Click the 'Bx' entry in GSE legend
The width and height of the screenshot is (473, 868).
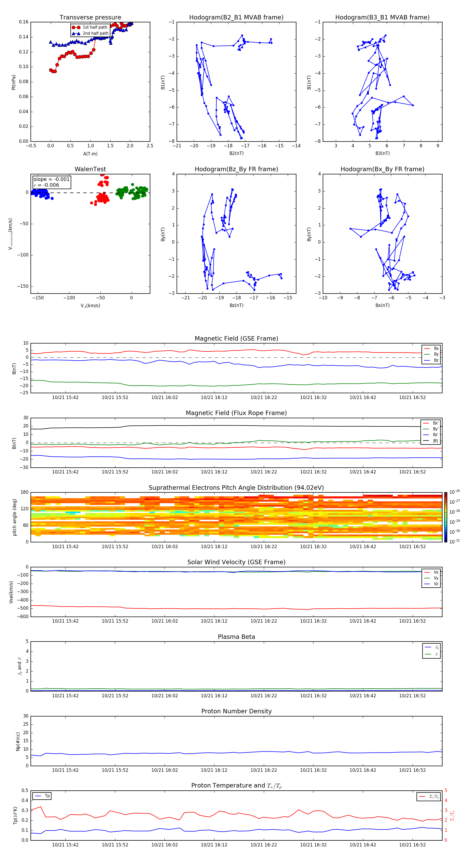pyautogui.click(x=431, y=349)
